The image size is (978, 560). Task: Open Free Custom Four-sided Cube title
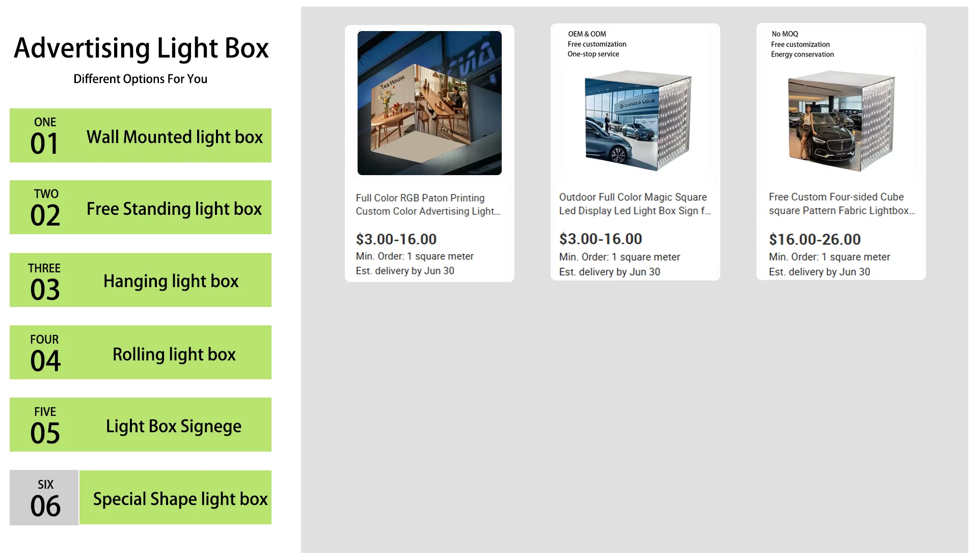coord(841,204)
